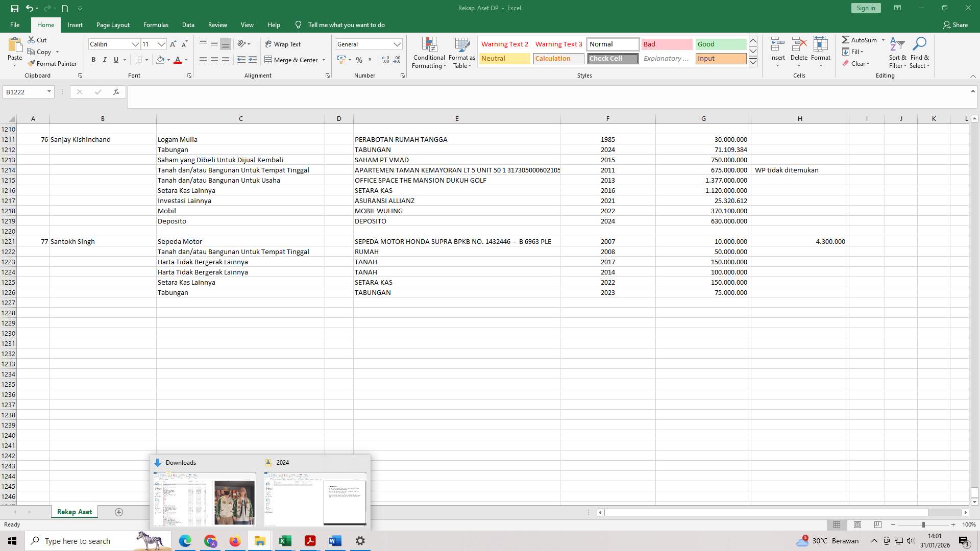The image size is (980, 551).
Task: Open Sort & Filter options
Action: point(897,53)
